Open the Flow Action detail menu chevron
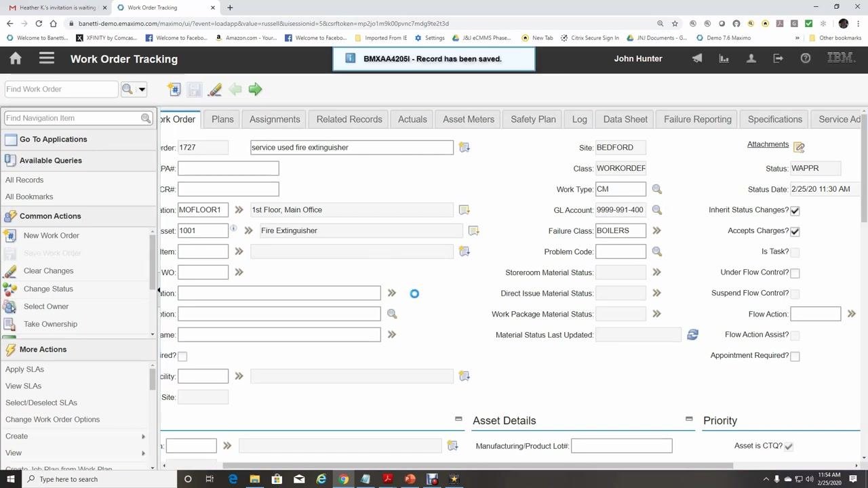Viewport: 868px width, 488px height. (851, 314)
